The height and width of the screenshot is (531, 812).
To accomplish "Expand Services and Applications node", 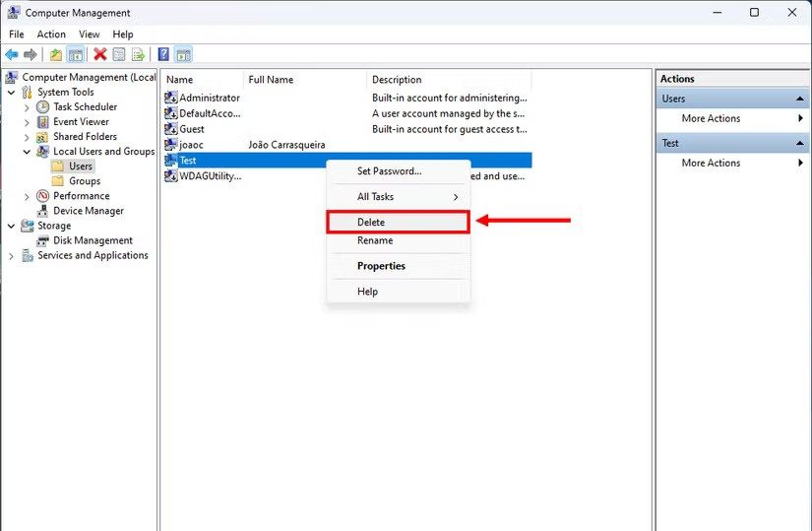I will point(12,256).
